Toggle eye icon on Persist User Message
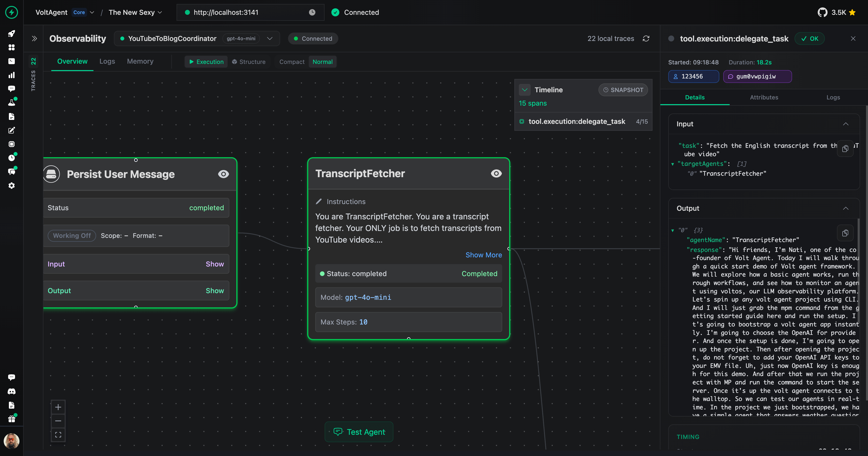This screenshot has height=456, width=868. point(223,174)
